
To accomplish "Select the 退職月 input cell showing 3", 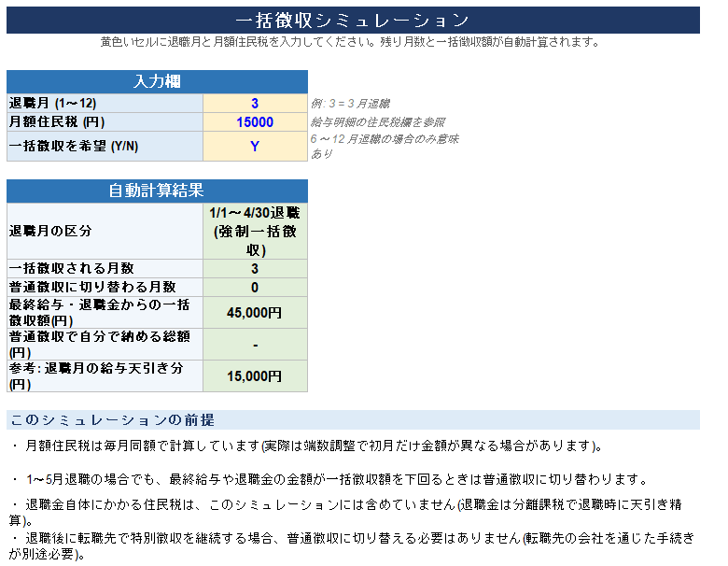I will point(255,103).
